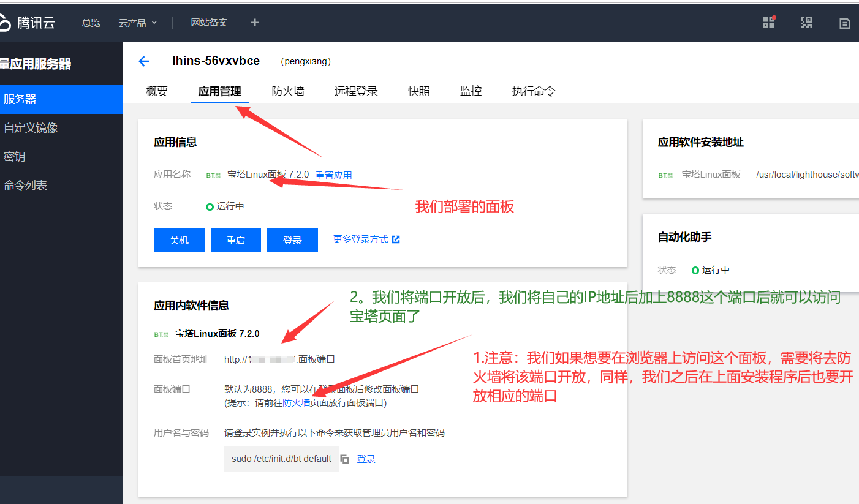Click the external link icon beside 更多登录方式
The height and width of the screenshot is (504, 859).
point(396,239)
